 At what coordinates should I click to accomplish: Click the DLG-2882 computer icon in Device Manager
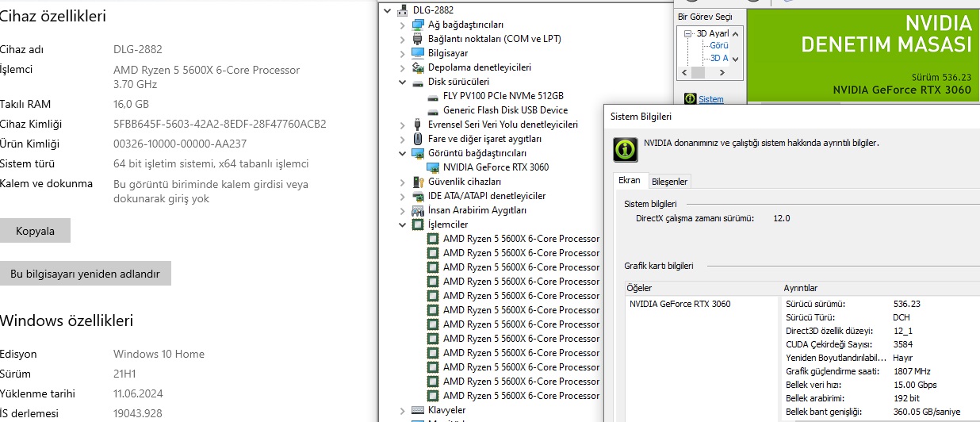tap(403, 10)
